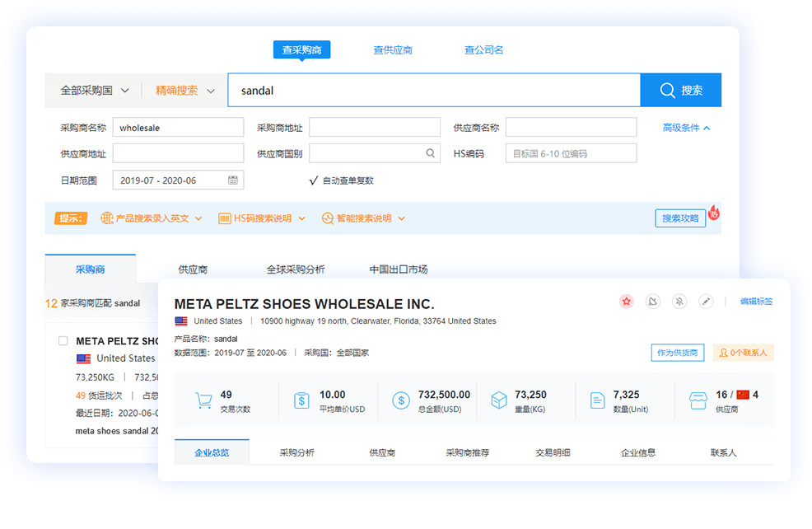
Task: Open 采购商推荐 tab in detail card
Action: (468, 453)
